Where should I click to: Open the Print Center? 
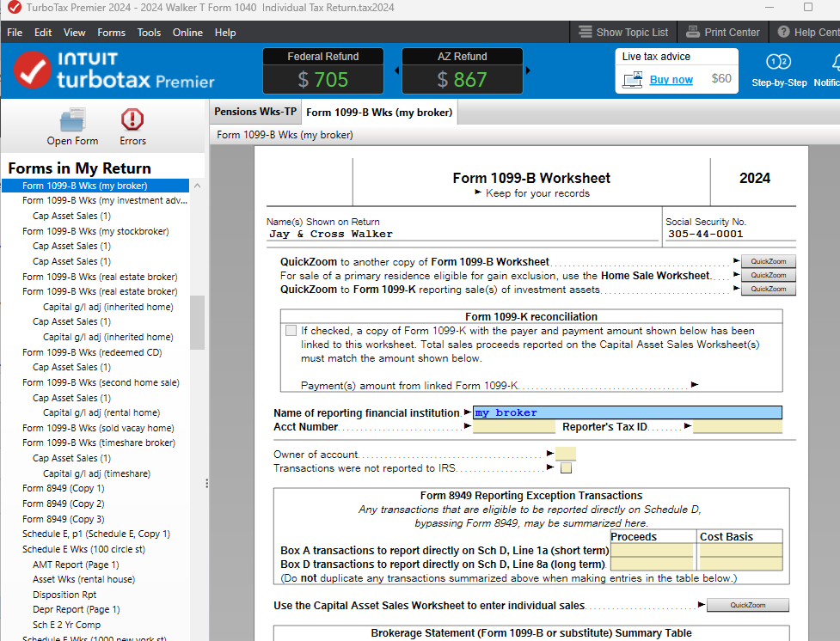click(x=723, y=32)
